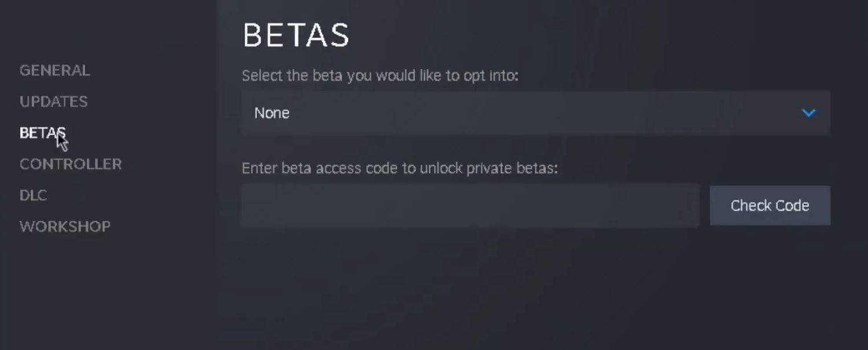Click the 'None' text in beta selector
The width and height of the screenshot is (868, 350).
[x=272, y=113]
